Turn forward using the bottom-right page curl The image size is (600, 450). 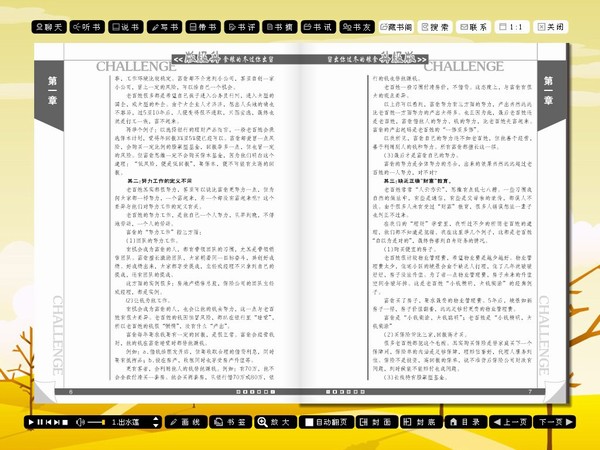(x=557, y=393)
